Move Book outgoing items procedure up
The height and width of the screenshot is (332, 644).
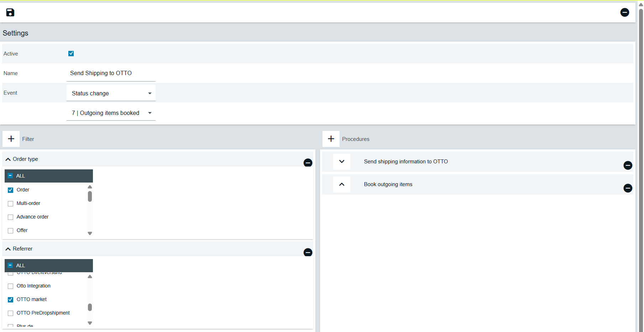pos(341,184)
